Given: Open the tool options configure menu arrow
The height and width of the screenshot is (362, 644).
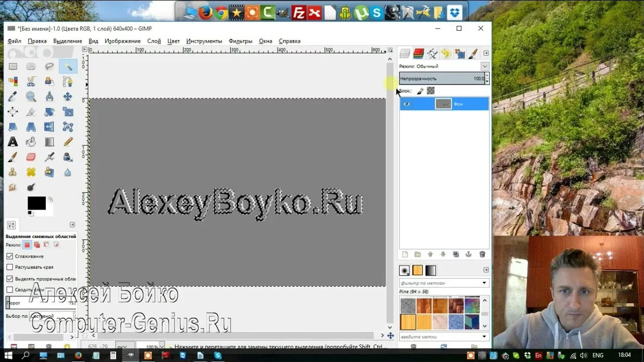Looking at the screenshot, I should tap(72, 225).
